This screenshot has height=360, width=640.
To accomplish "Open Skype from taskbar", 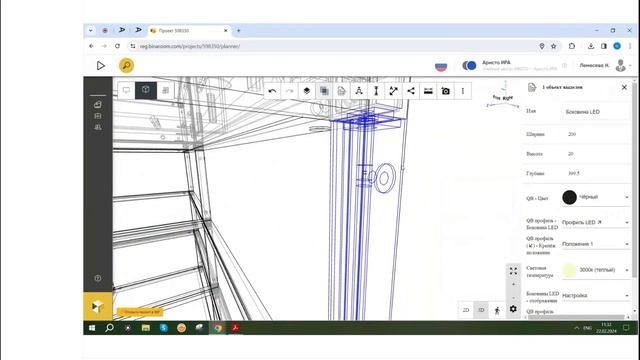I will point(164,328).
